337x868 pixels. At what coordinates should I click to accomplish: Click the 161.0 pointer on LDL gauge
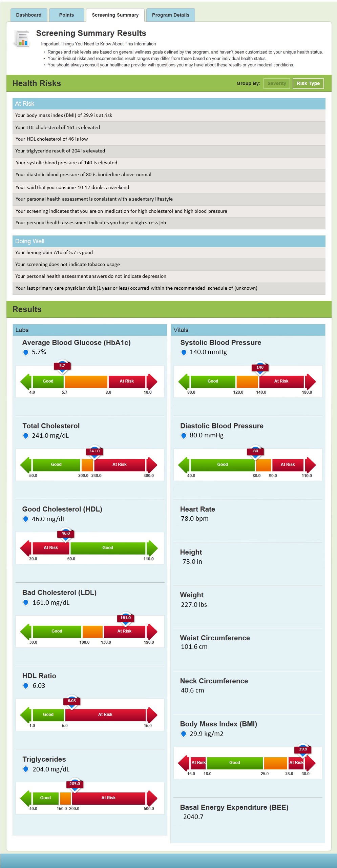coord(126,618)
